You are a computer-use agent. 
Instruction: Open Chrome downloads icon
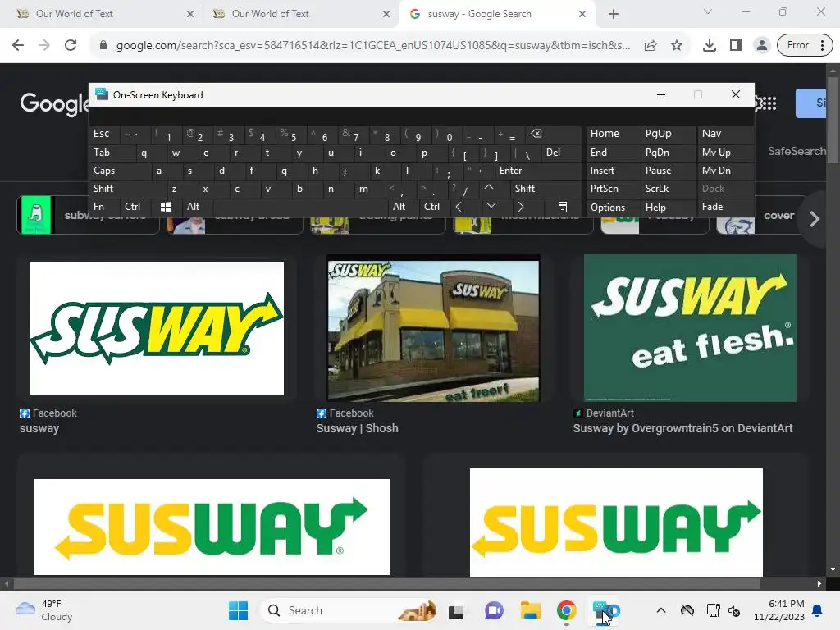[x=710, y=45]
